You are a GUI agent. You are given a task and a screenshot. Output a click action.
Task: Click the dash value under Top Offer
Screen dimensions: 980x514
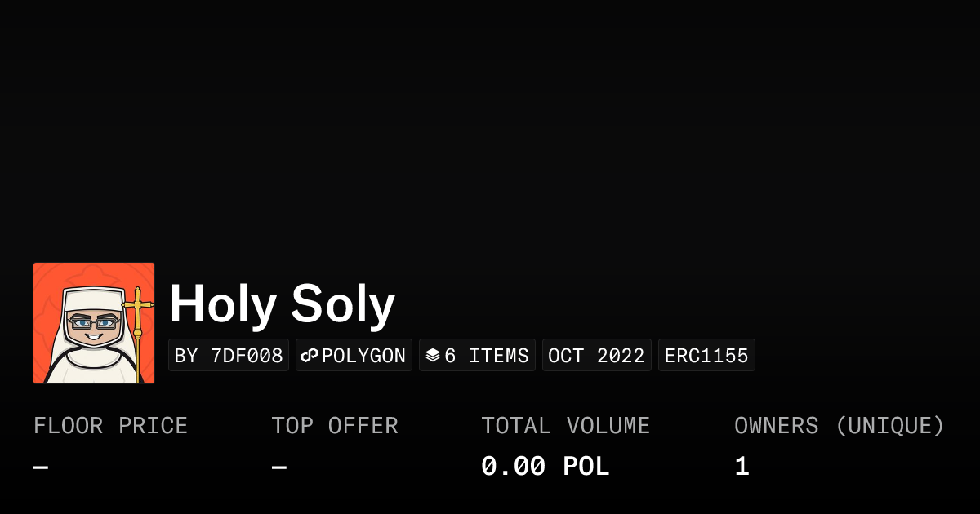click(279, 467)
